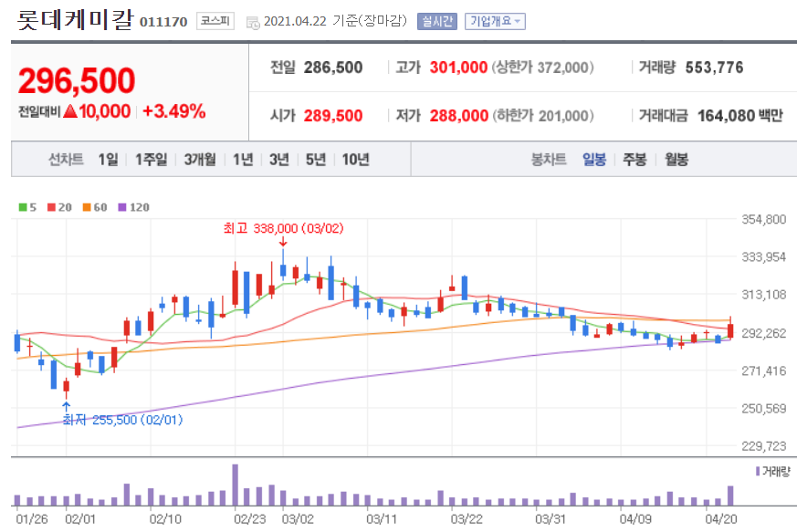Click the 292,262 price axis label
The image size is (797, 532).
pyautogui.click(x=763, y=333)
